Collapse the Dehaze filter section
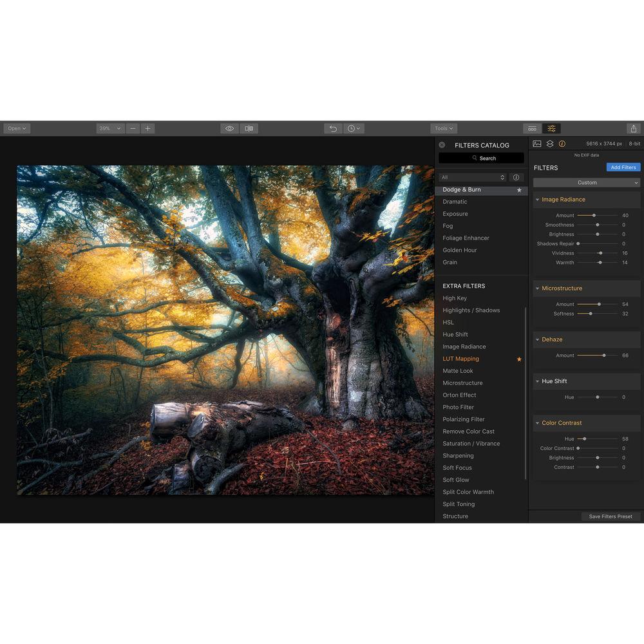This screenshot has width=644, height=644. 538,339
